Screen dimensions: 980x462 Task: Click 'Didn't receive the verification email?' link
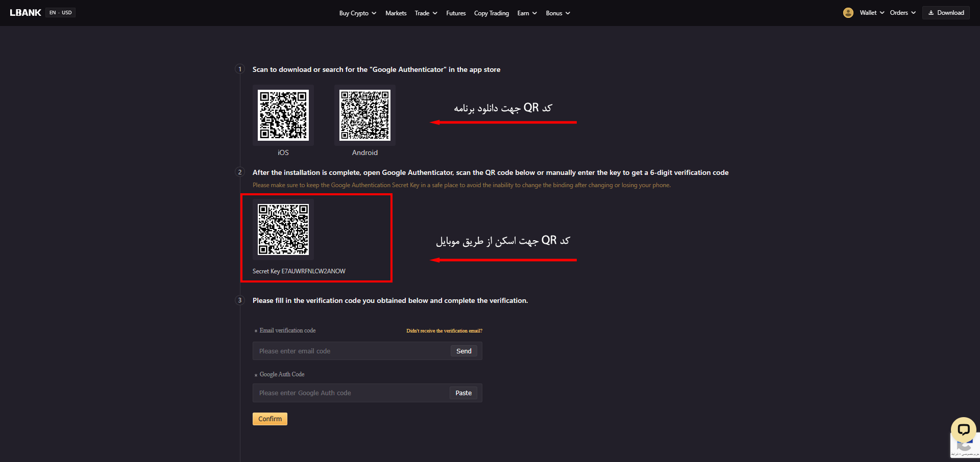point(444,331)
